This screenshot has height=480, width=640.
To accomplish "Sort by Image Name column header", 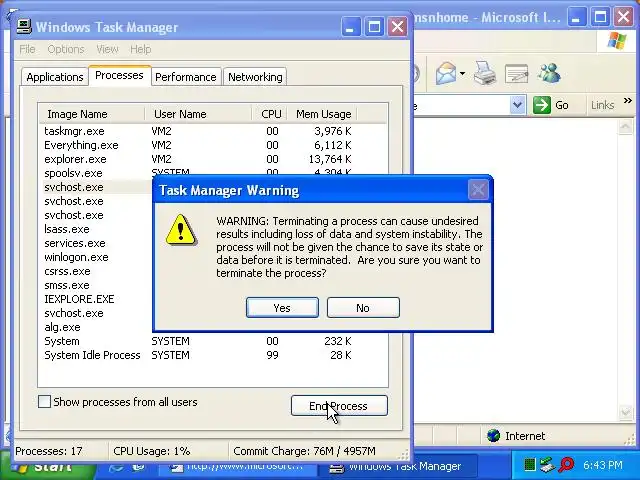I will coord(92,114).
